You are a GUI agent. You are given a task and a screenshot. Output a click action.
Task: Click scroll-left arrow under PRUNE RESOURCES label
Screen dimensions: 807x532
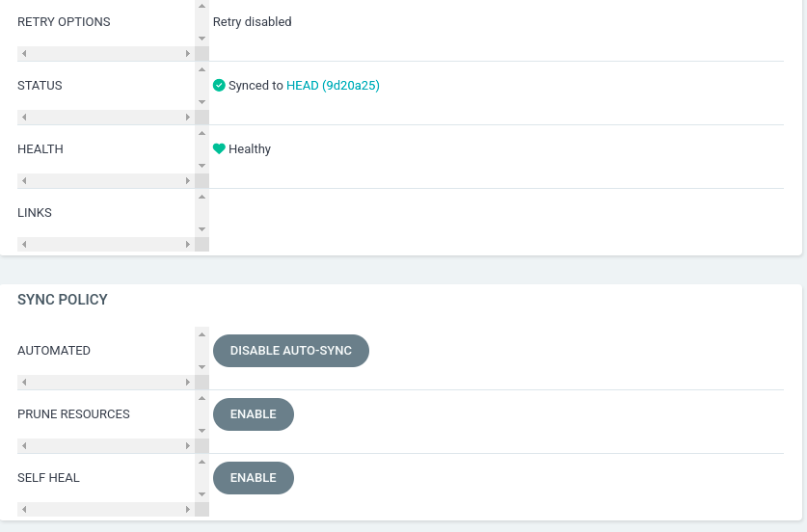tap(24, 446)
